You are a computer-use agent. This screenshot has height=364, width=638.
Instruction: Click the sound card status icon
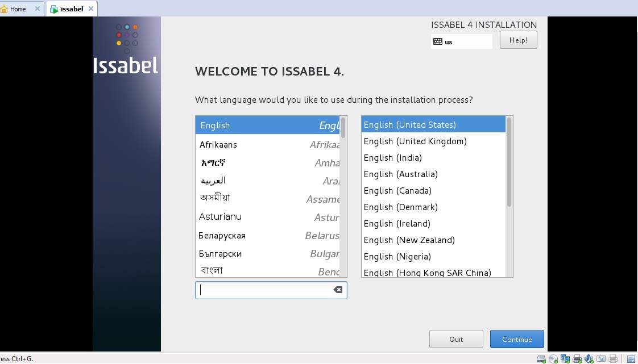[x=589, y=359]
